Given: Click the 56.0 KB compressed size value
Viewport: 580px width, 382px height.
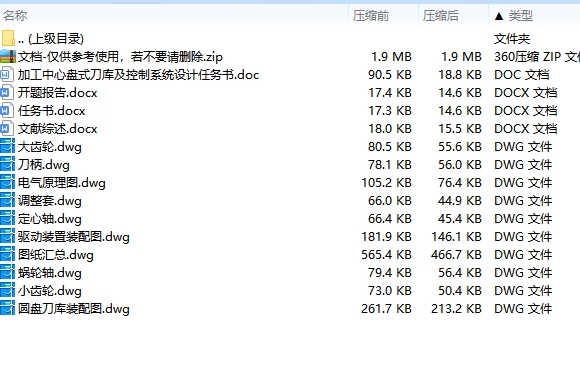Looking at the screenshot, I should 460,165.
